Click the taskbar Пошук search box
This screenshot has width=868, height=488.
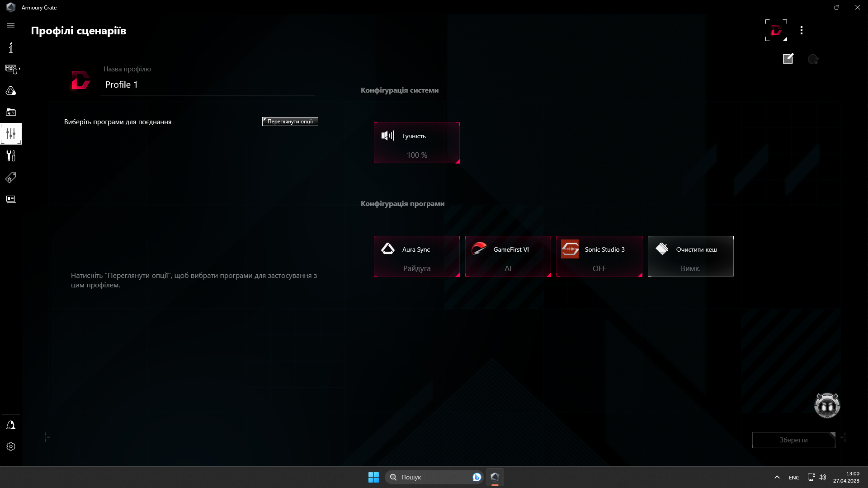[434, 477]
